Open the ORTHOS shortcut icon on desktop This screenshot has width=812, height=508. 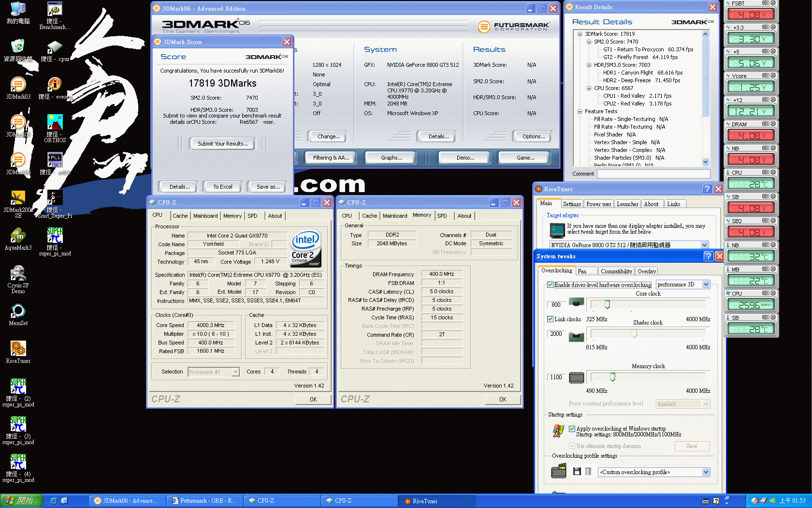(x=55, y=128)
